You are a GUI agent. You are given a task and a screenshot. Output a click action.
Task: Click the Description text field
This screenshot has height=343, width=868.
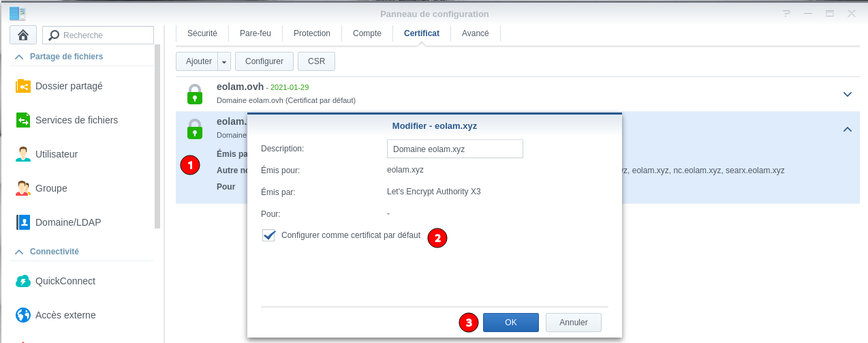[x=454, y=149]
